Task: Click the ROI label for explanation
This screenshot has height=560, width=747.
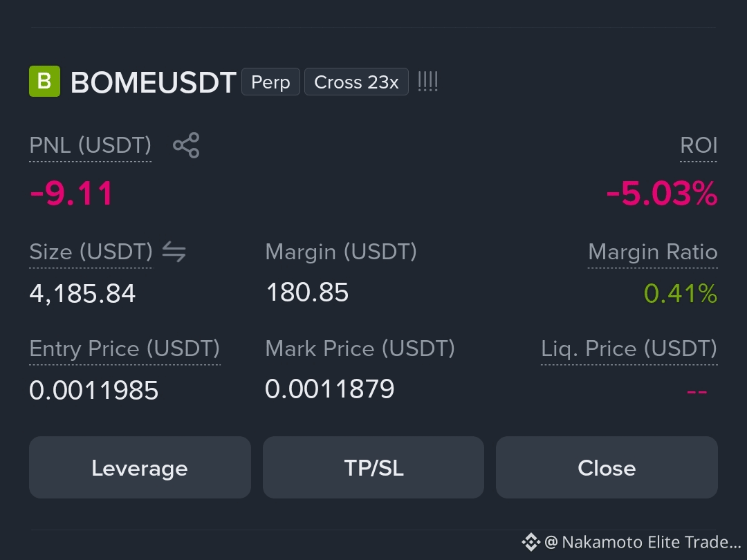Action: [699, 145]
